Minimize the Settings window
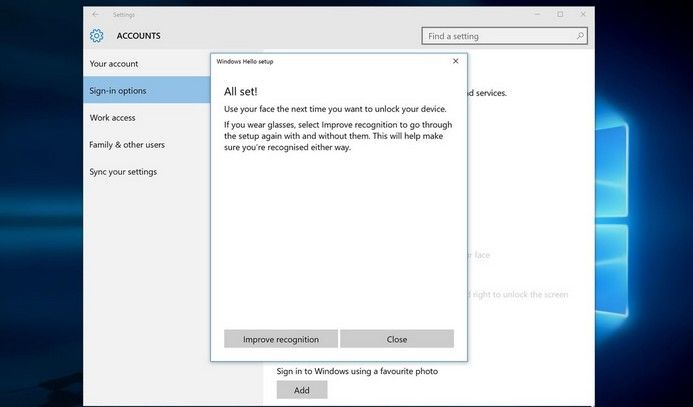693x407 pixels. [x=537, y=14]
